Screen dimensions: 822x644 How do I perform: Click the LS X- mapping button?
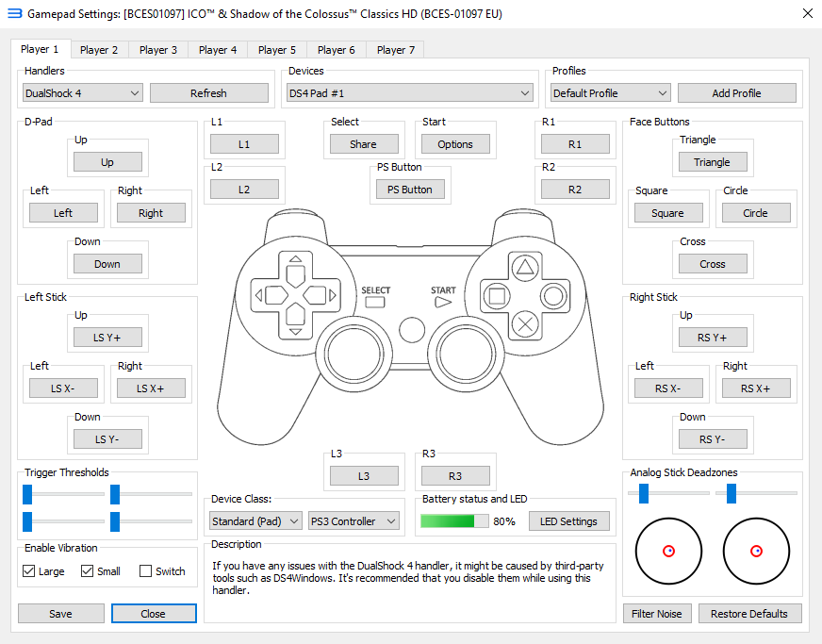[x=63, y=388]
